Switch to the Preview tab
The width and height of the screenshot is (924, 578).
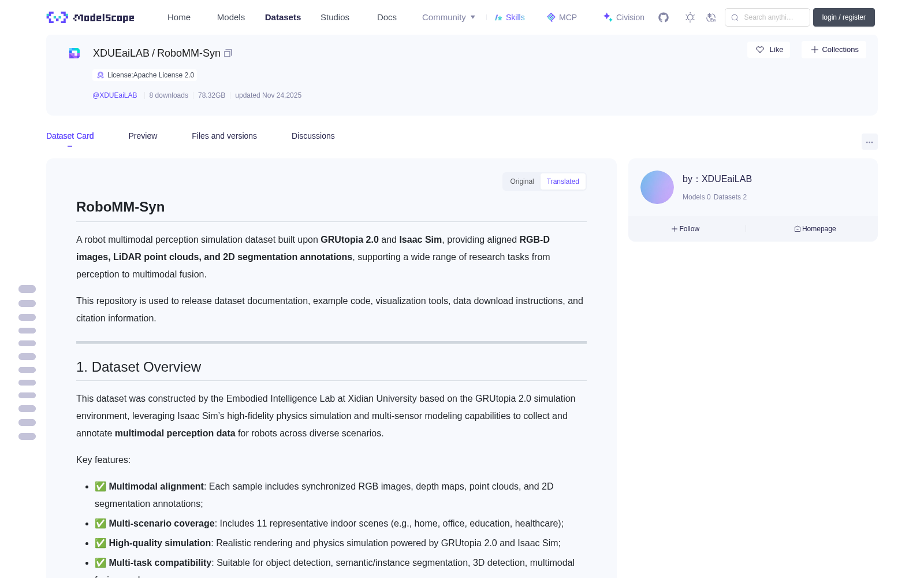pyautogui.click(x=143, y=136)
